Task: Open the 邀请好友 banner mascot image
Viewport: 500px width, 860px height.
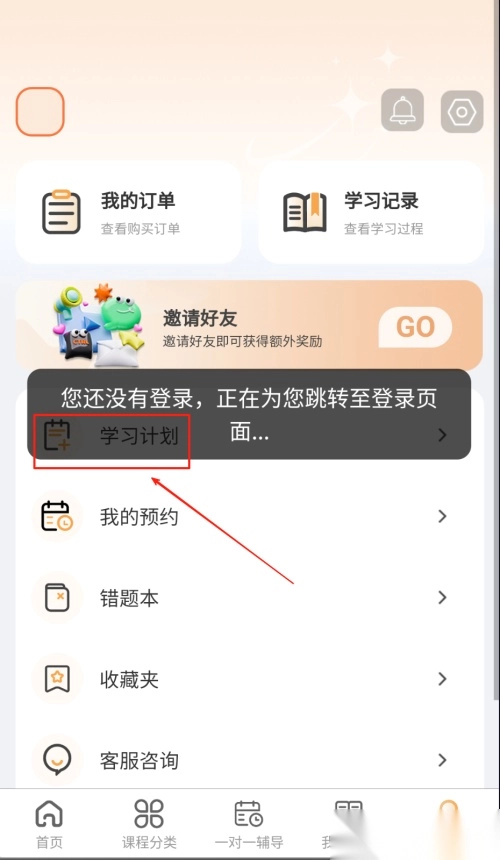Action: point(98,325)
